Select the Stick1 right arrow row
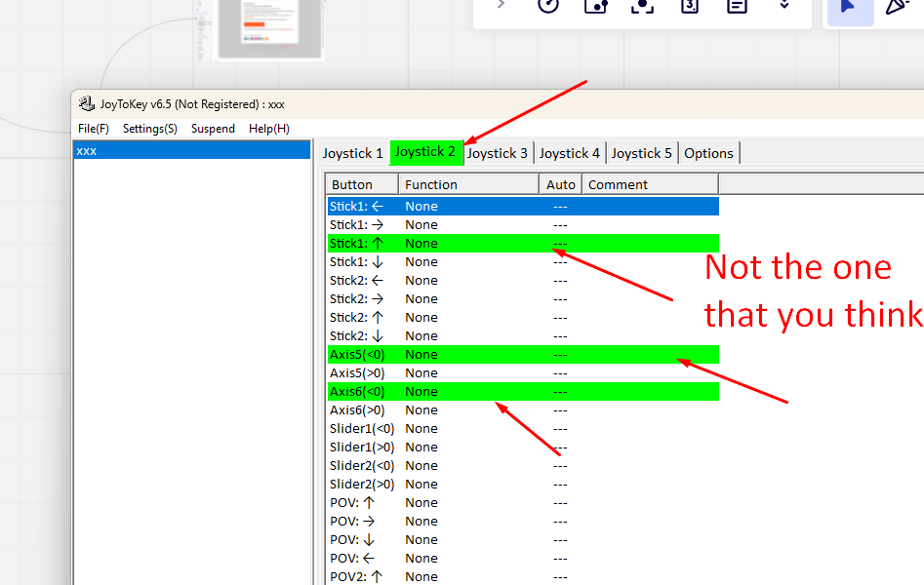Image resolution: width=924 pixels, height=585 pixels. point(523,224)
